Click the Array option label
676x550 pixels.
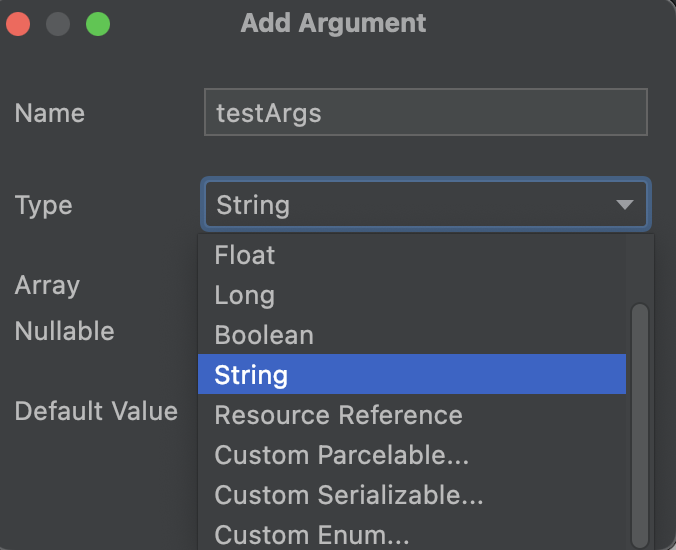(x=47, y=285)
